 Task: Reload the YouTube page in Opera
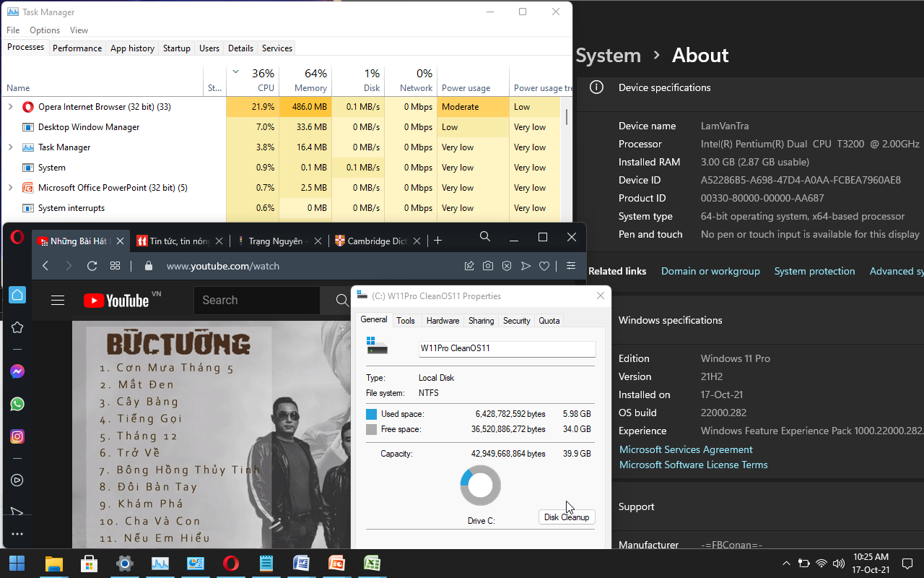click(92, 266)
